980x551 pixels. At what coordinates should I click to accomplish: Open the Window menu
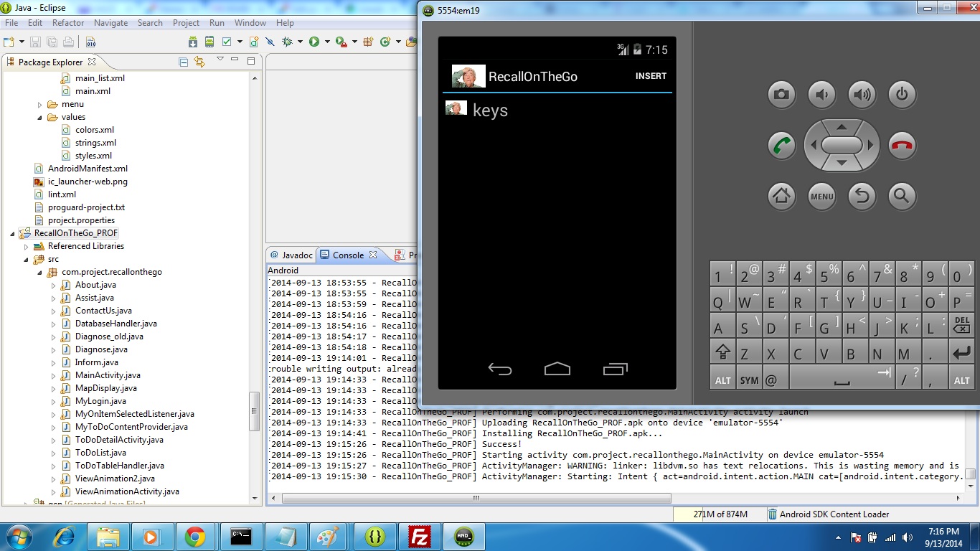(250, 23)
